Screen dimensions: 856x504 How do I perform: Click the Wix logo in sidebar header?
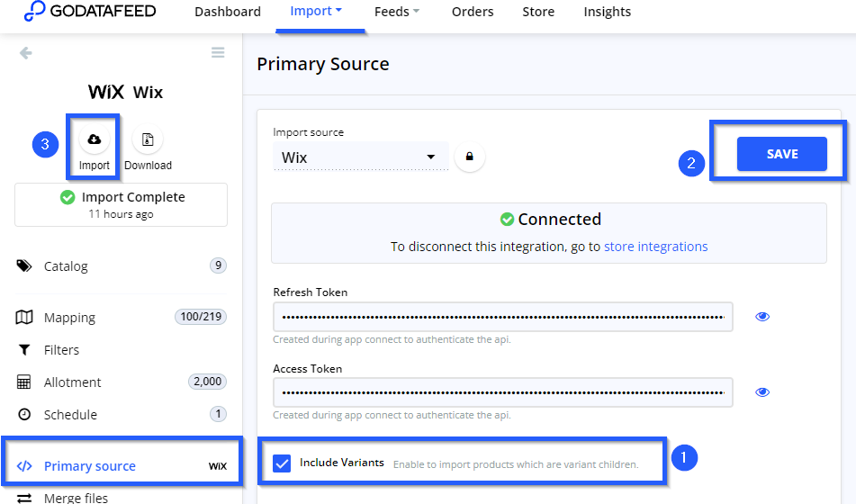tap(106, 92)
